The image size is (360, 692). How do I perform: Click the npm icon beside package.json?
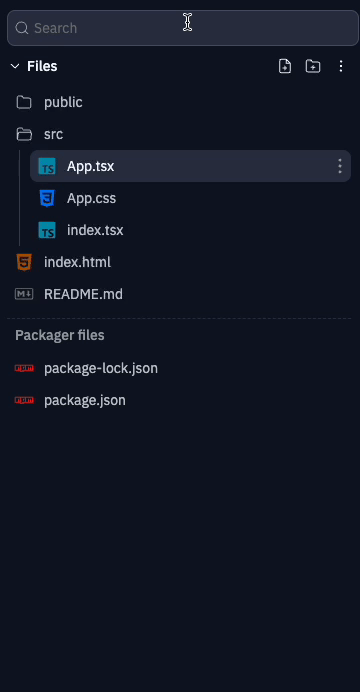point(24,400)
